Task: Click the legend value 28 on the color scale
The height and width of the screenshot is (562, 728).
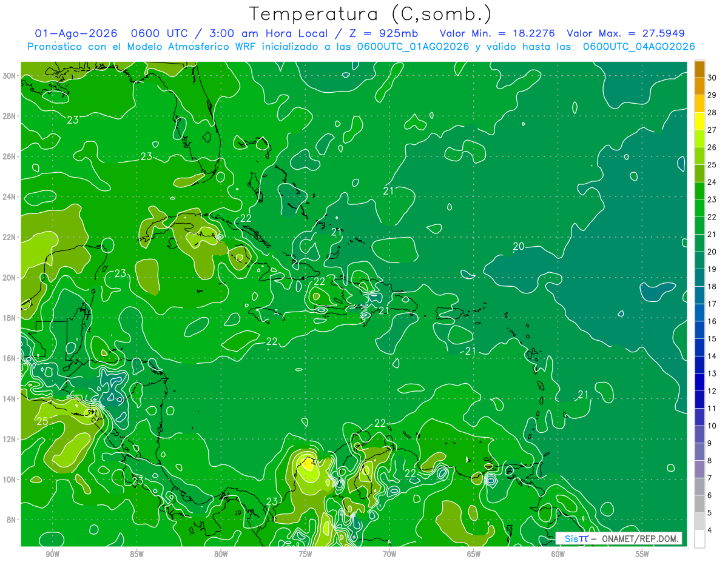Action: [x=712, y=112]
